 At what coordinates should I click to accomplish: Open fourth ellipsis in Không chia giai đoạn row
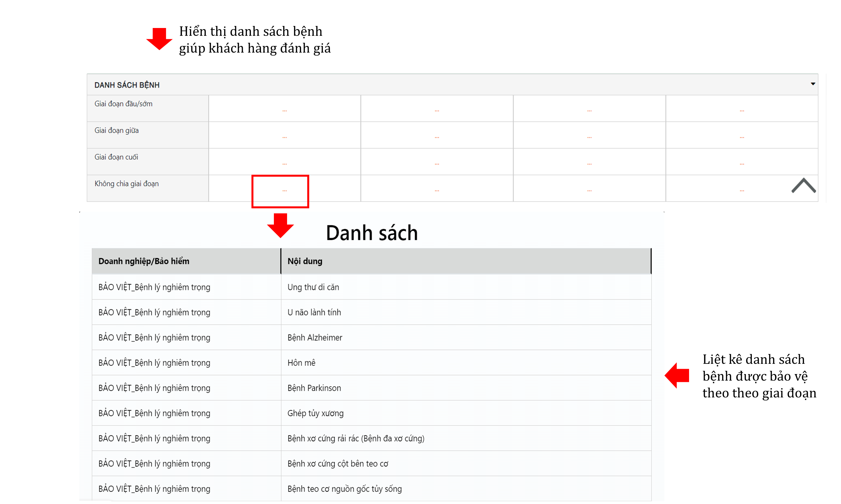pos(742,191)
